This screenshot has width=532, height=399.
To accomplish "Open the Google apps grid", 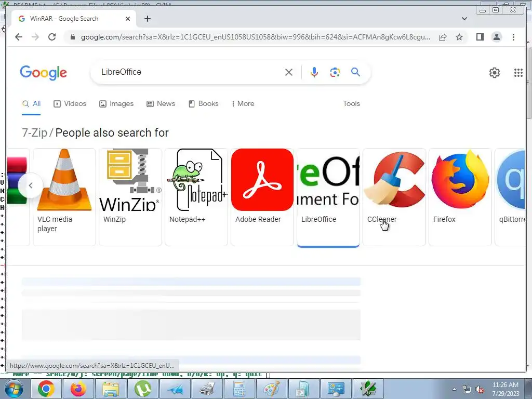I will coord(518,73).
